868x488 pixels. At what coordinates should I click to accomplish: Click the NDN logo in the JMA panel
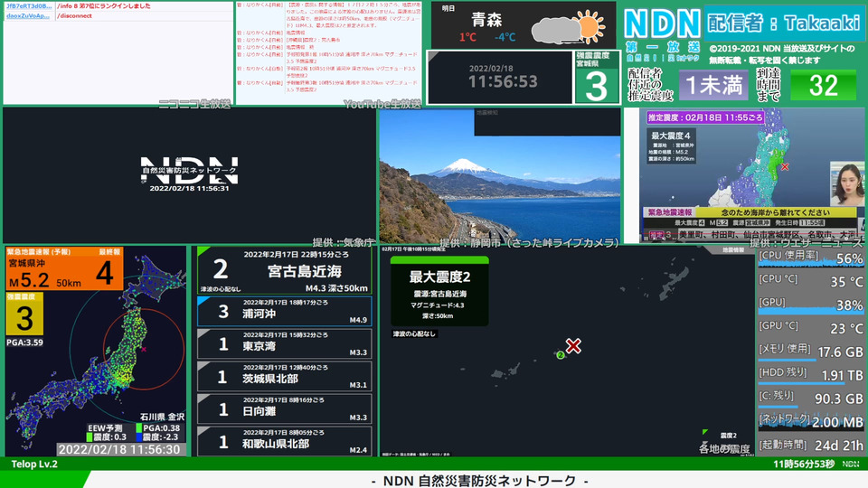(x=189, y=170)
